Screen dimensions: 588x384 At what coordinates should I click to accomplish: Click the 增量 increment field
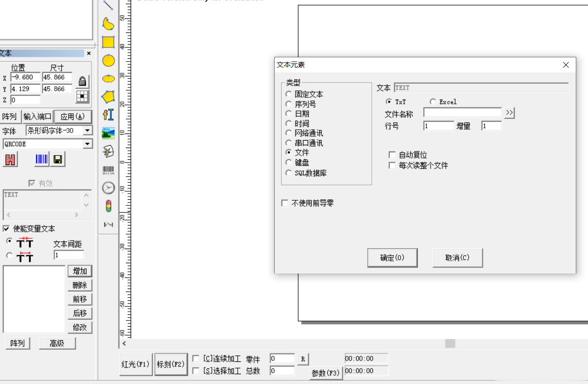[x=491, y=126]
